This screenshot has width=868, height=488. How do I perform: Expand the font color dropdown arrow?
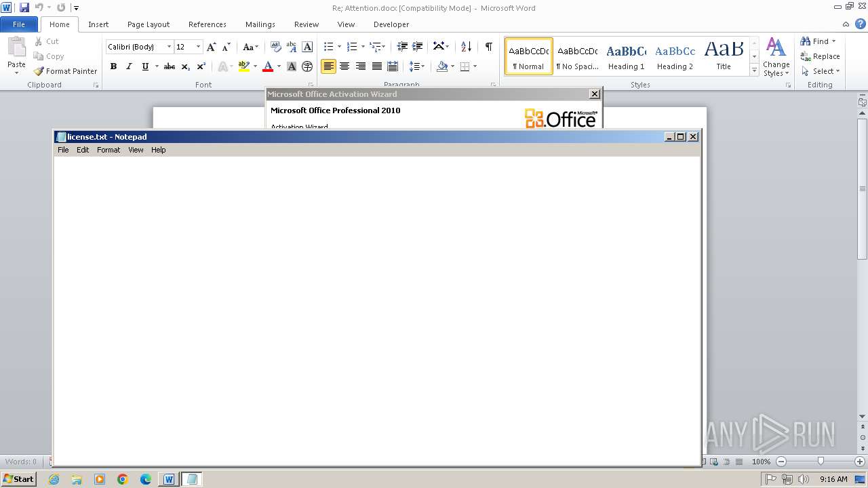279,66
